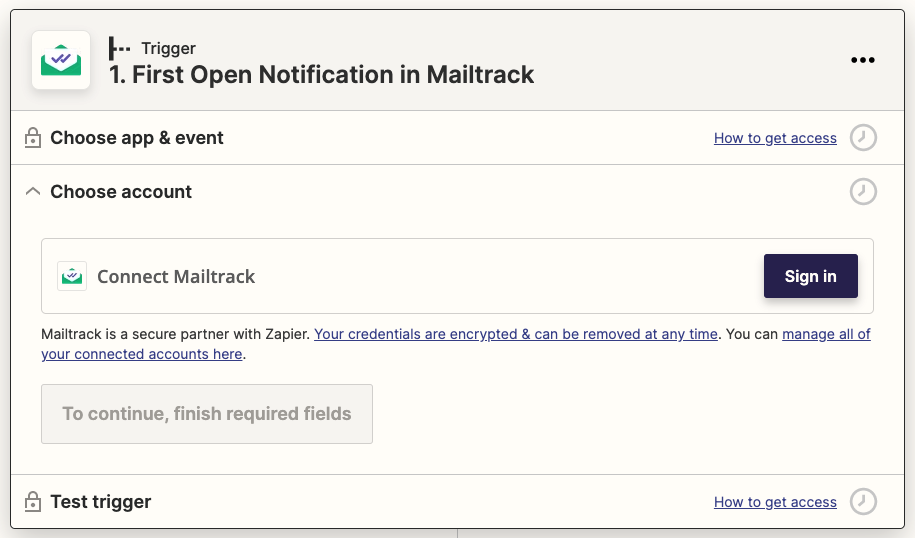
Task: Open the manage all connected accounts link
Action: point(826,334)
